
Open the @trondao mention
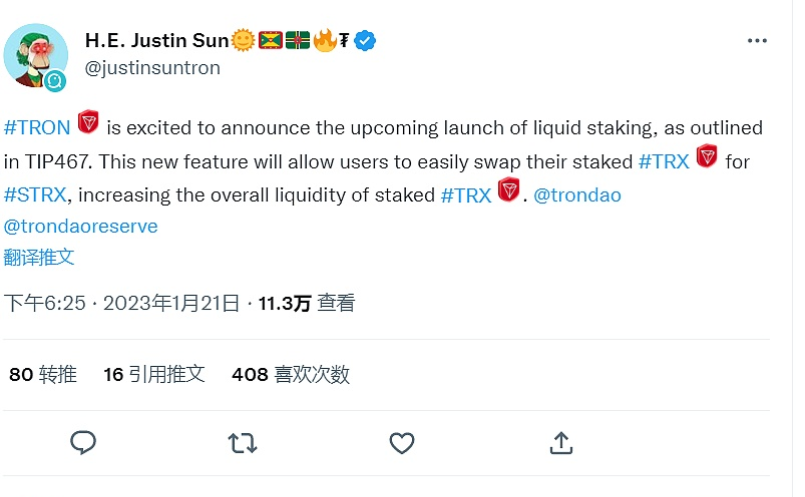[x=577, y=195]
